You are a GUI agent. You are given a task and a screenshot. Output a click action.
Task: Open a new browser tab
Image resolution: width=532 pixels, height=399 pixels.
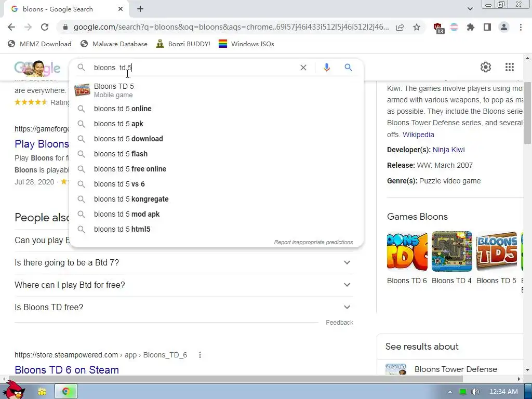click(x=140, y=9)
